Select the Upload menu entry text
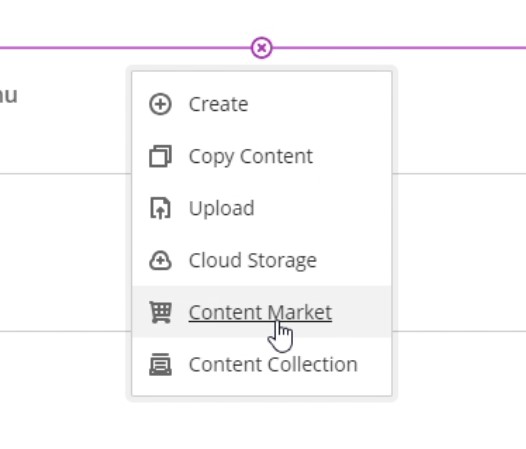Viewport: 526px width, 449px height. click(221, 209)
